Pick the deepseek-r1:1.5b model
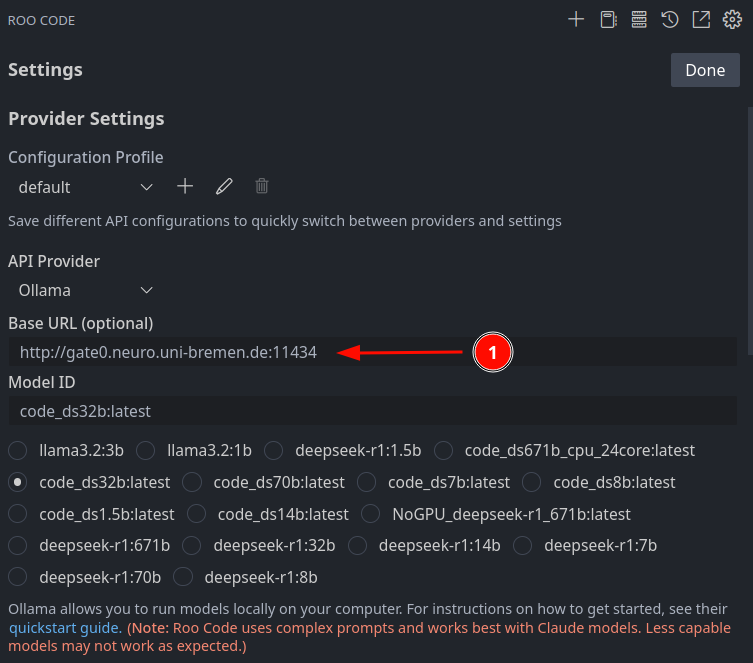This screenshot has height=663, width=753. coord(274,451)
